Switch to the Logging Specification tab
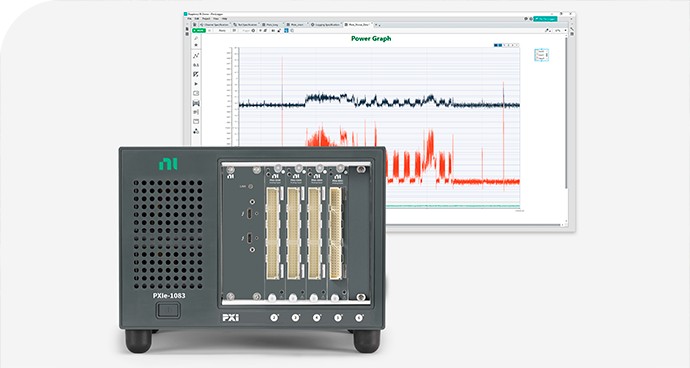 click(x=325, y=25)
